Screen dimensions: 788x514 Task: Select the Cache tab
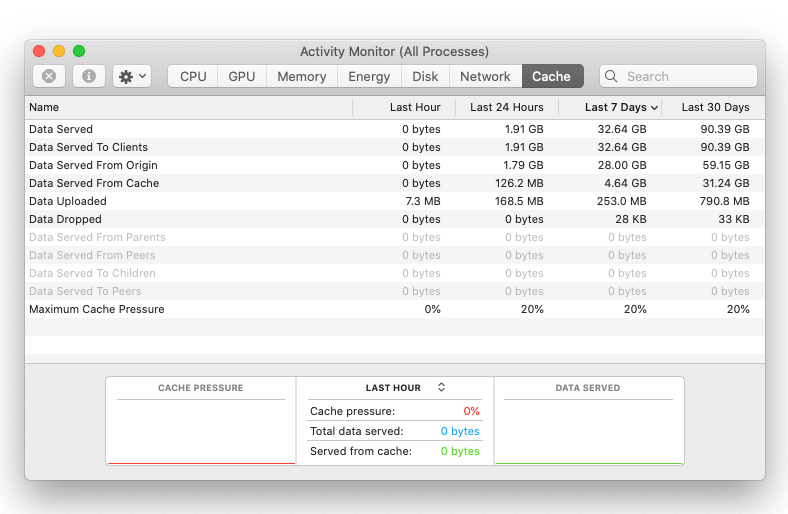(552, 76)
